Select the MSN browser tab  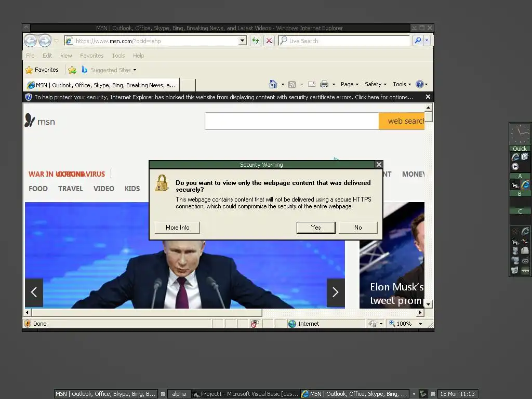(101, 85)
